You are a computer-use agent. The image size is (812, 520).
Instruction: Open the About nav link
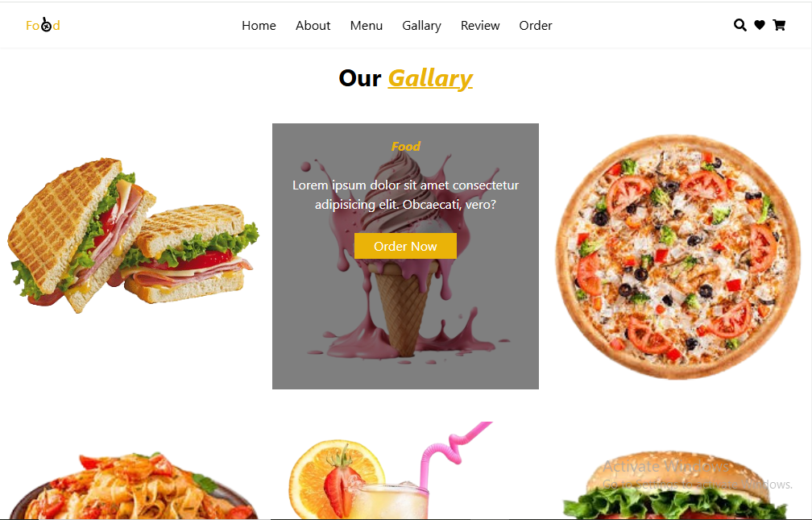(313, 26)
